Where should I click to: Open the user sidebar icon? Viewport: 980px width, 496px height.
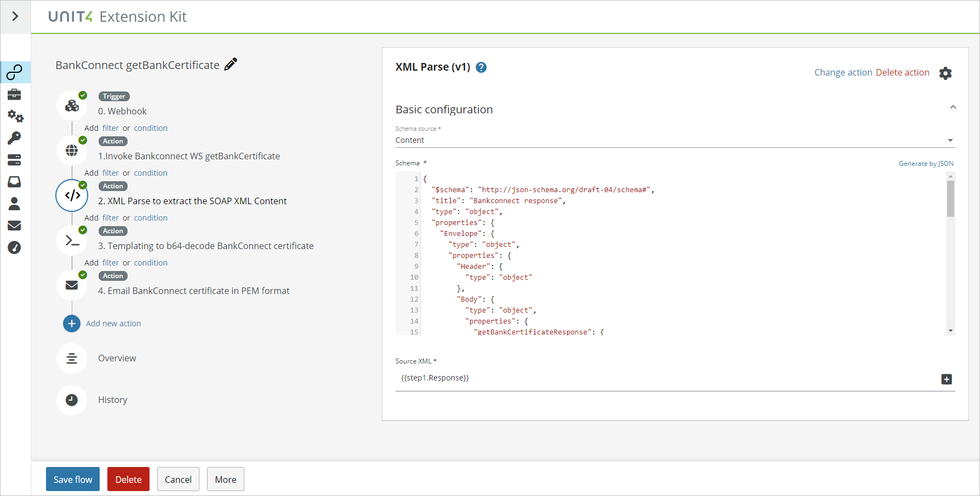(x=14, y=204)
